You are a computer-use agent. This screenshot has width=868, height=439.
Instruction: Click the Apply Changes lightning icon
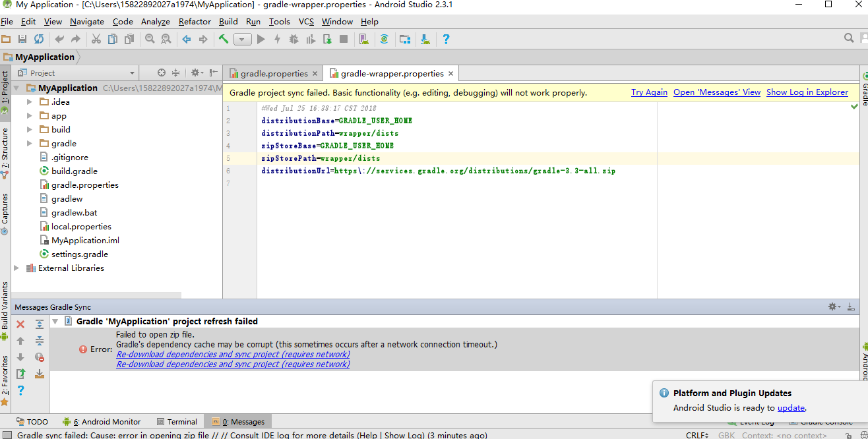278,40
